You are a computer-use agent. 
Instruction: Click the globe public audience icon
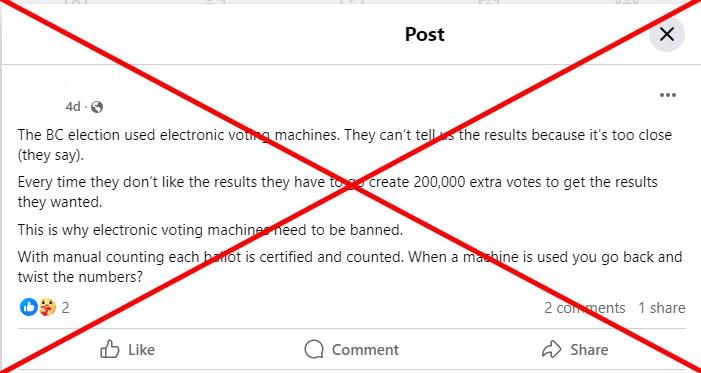tap(97, 107)
